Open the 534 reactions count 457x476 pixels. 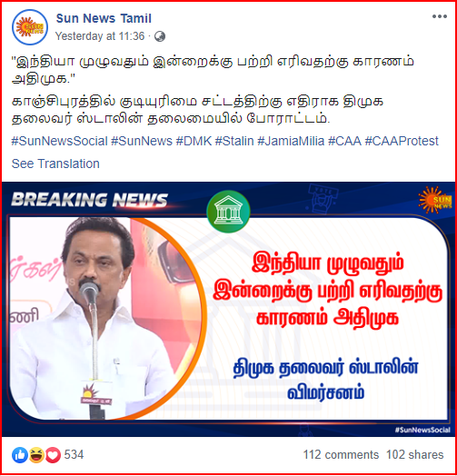pyautogui.click(x=74, y=454)
